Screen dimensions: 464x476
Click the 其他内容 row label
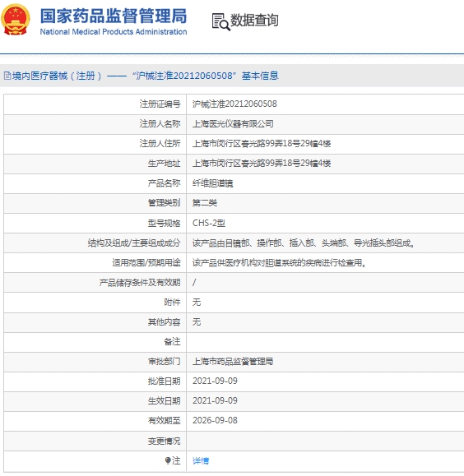click(x=164, y=322)
